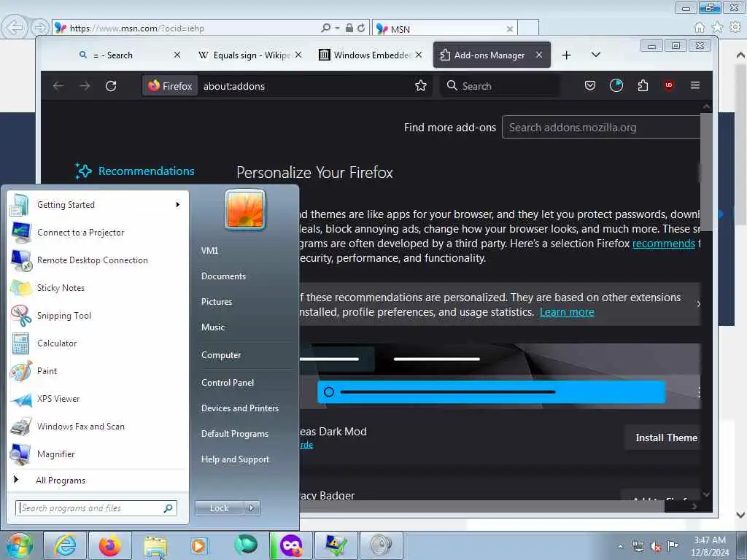Viewport: 747px width, 560px height.
Task: Open the 'Learn more' link
Action: [x=567, y=312]
